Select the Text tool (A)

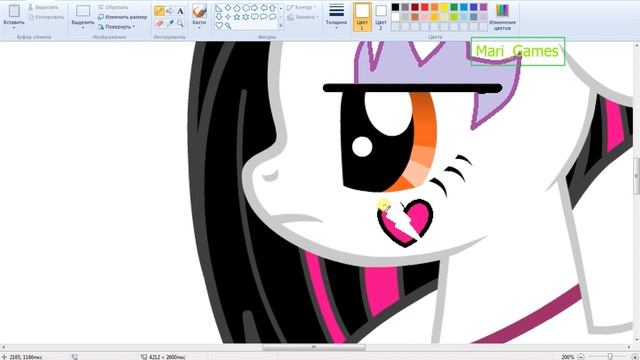point(180,11)
